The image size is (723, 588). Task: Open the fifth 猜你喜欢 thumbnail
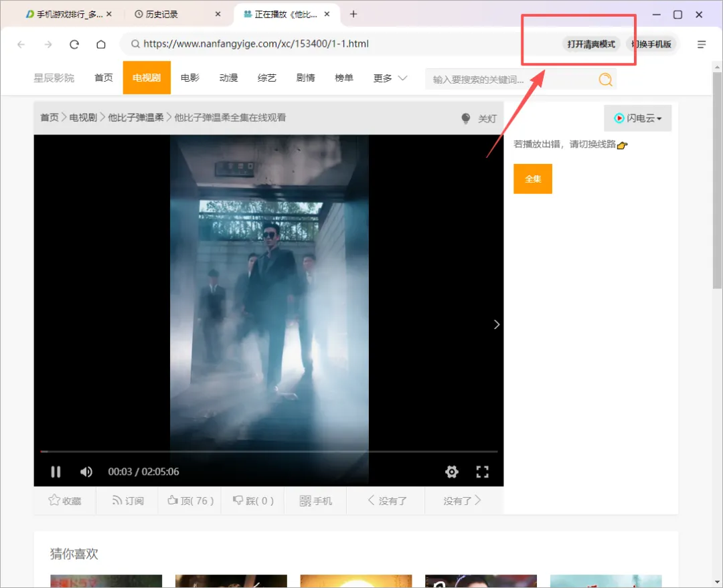[606, 581]
